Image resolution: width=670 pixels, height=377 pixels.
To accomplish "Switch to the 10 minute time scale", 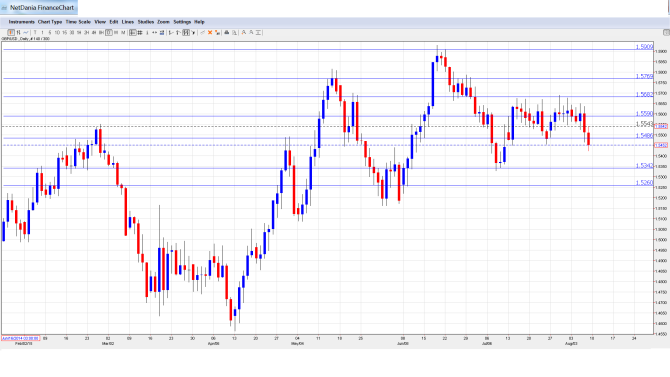I will 57,32.
